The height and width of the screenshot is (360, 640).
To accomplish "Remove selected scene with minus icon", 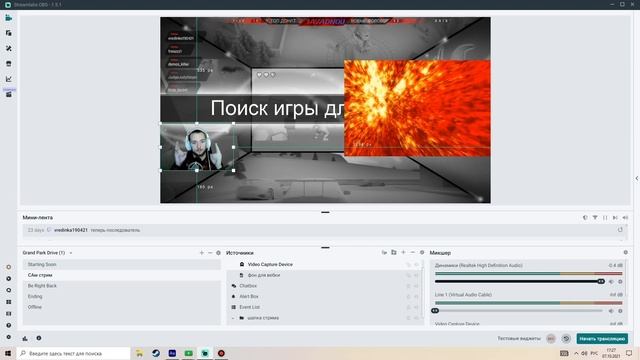I will (210, 253).
